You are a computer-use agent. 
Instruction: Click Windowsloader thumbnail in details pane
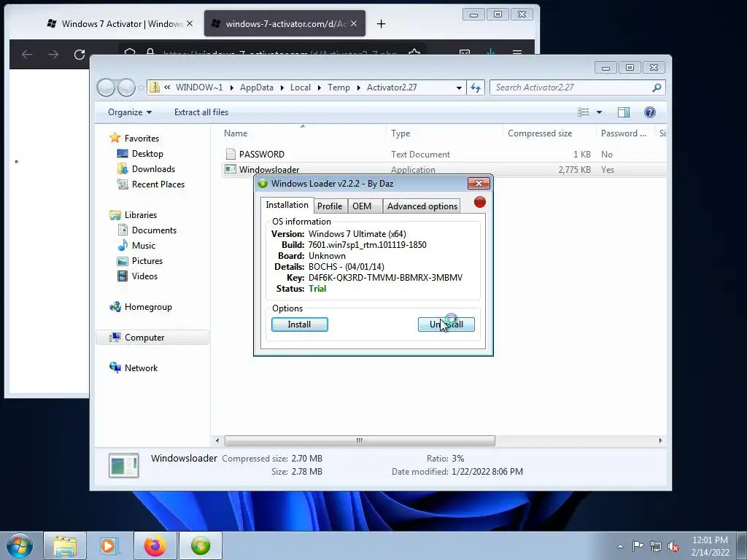coord(124,465)
